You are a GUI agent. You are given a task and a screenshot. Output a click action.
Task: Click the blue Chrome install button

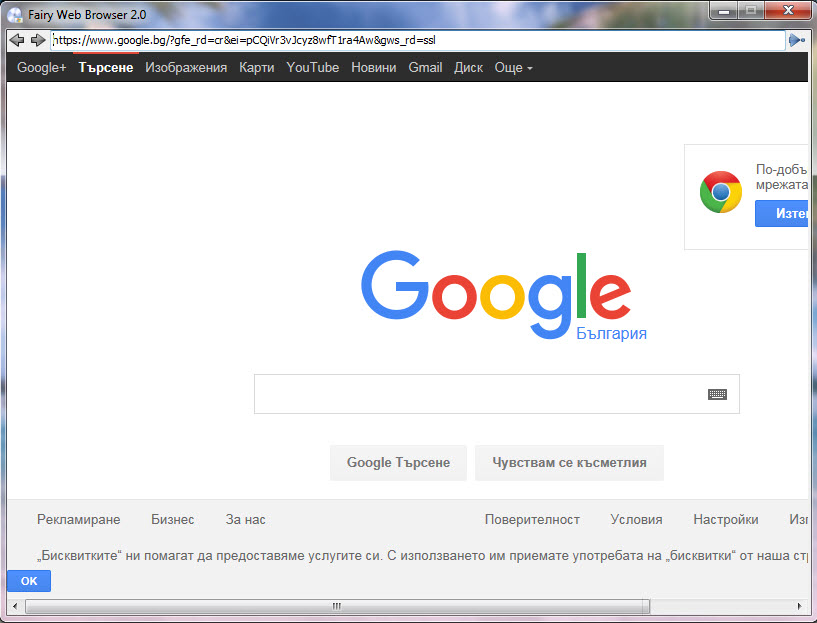coord(782,214)
